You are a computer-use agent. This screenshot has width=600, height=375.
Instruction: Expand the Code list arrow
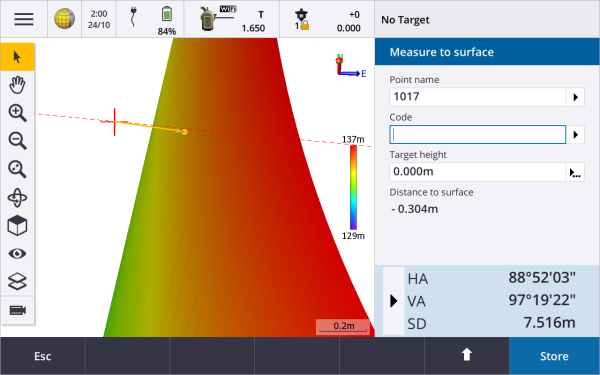575,135
